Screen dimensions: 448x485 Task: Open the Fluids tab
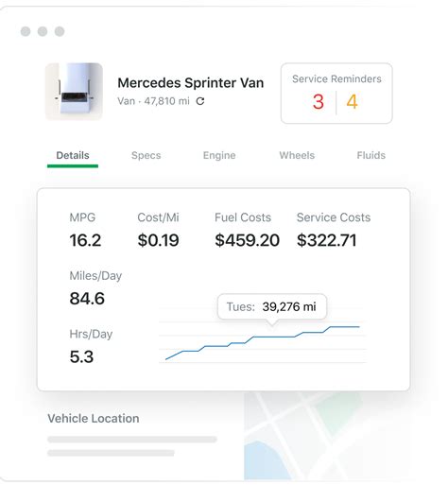click(x=371, y=155)
